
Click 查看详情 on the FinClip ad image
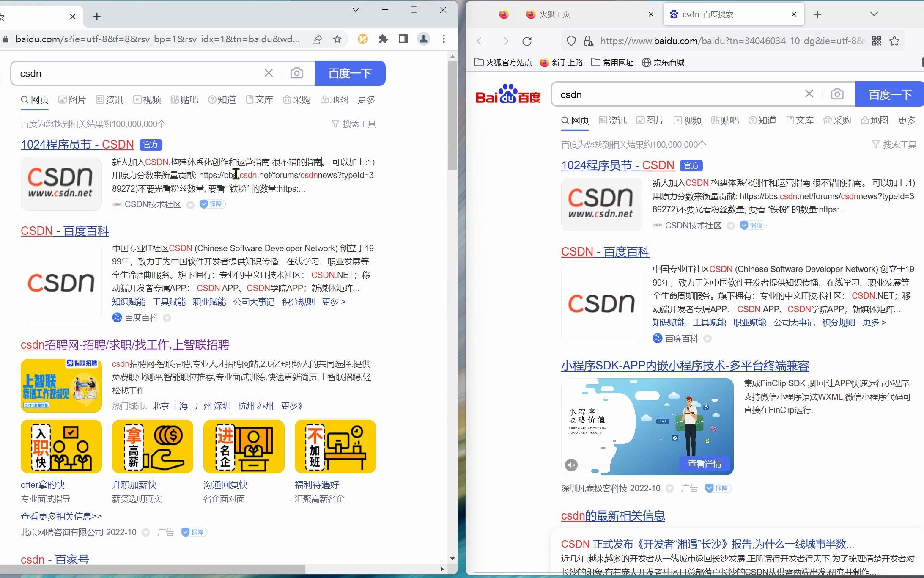coord(705,464)
